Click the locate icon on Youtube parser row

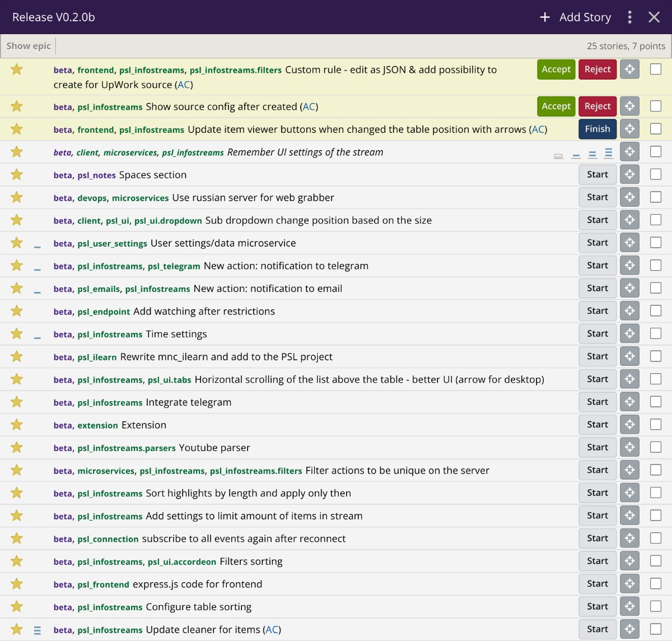(629, 447)
